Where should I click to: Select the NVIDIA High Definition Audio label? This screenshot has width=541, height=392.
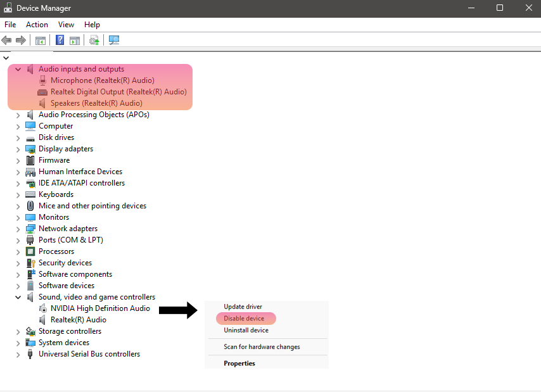point(100,308)
